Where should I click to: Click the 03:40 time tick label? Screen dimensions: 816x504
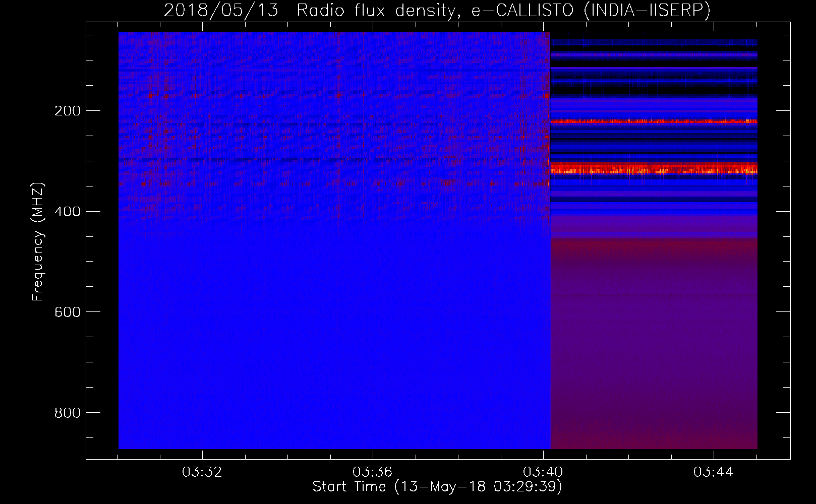pyautogui.click(x=543, y=472)
